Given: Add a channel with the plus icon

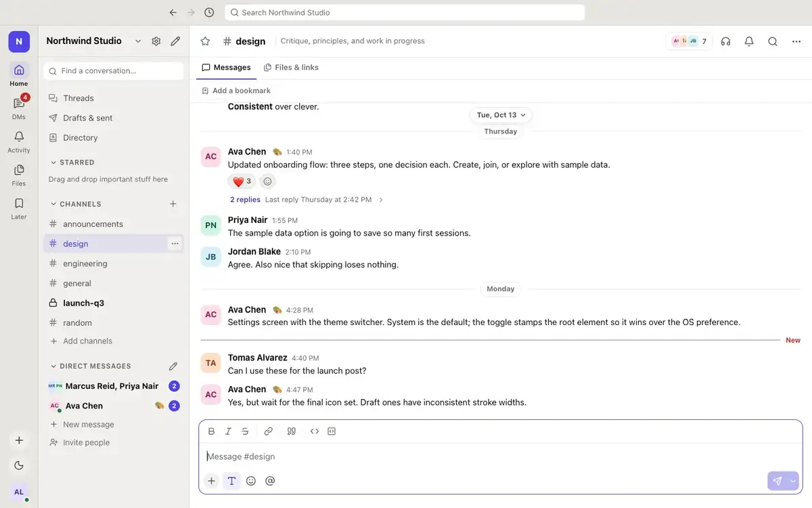Looking at the screenshot, I should 173,204.
